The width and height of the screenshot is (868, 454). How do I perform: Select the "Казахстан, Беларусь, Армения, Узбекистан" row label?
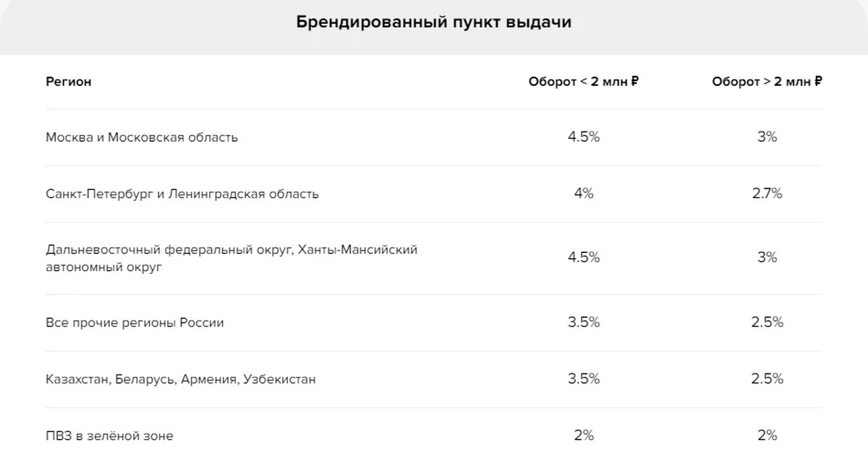[x=181, y=379]
